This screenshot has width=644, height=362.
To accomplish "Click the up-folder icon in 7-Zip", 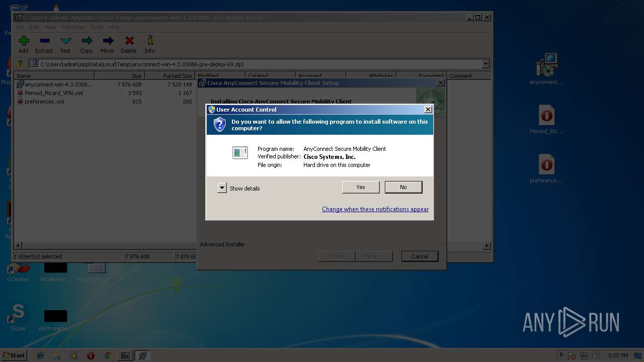I will 20,64.
